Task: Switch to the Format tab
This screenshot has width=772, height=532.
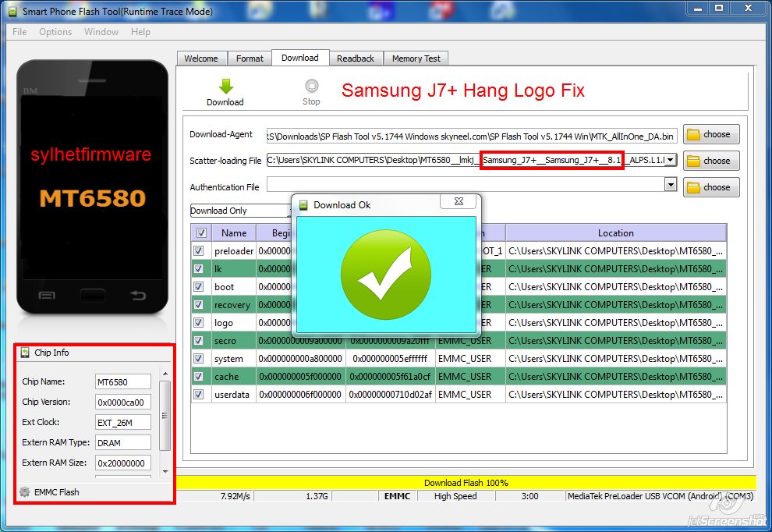Action: pyautogui.click(x=250, y=59)
